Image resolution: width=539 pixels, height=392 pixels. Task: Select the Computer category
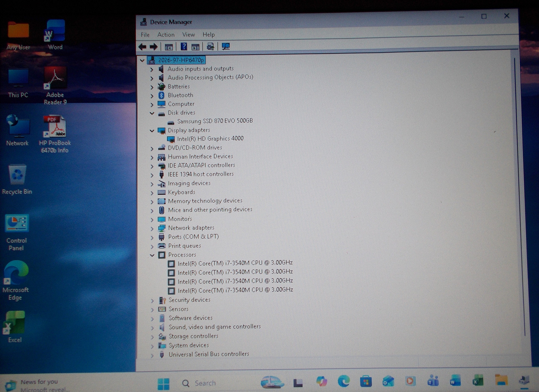[x=181, y=104]
